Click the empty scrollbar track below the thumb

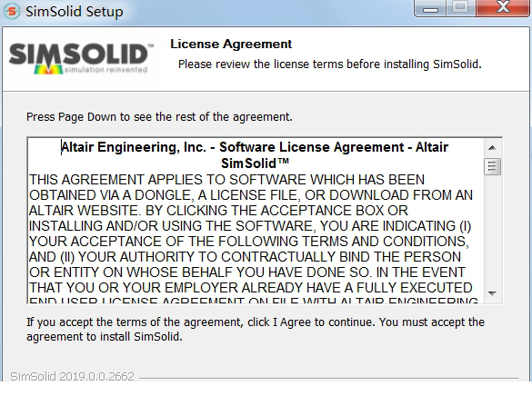coord(492,231)
